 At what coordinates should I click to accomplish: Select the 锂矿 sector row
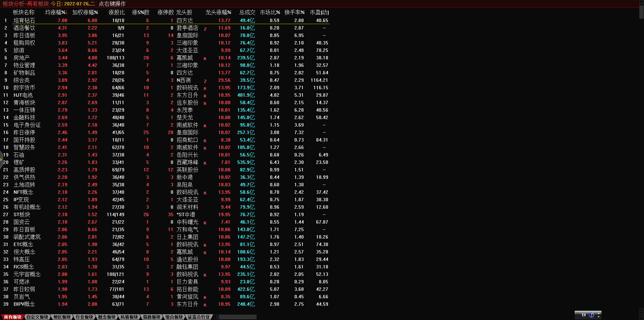pyautogui.click(x=19, y=163)
